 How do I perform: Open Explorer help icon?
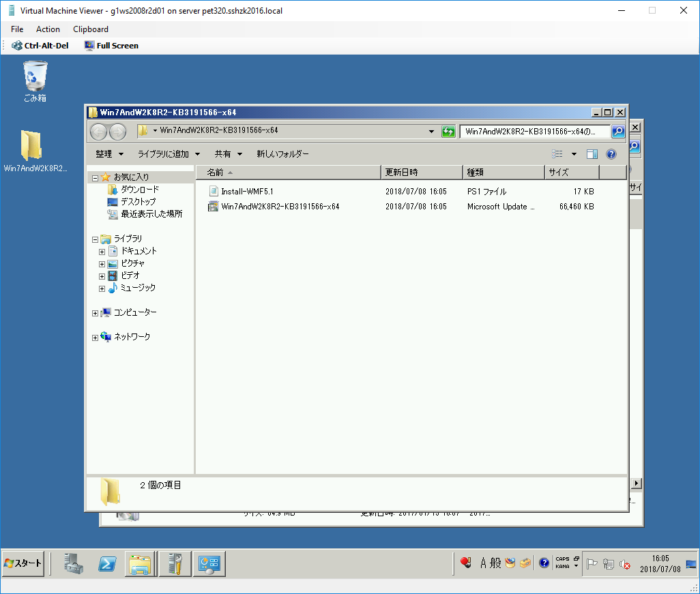coord(611,154)
